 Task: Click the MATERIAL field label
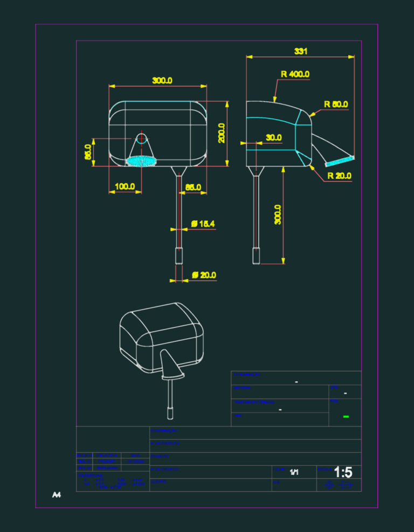pos(243,388)
